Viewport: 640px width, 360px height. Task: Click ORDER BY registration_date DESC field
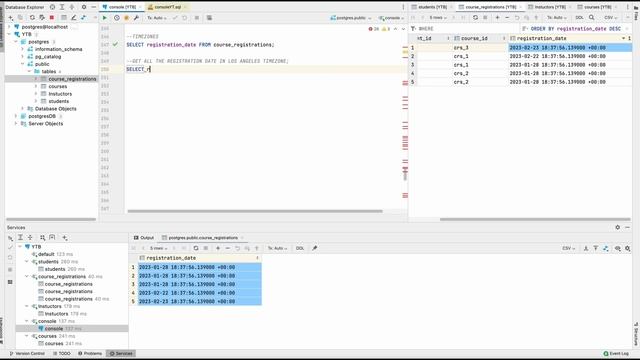[576, 29]
